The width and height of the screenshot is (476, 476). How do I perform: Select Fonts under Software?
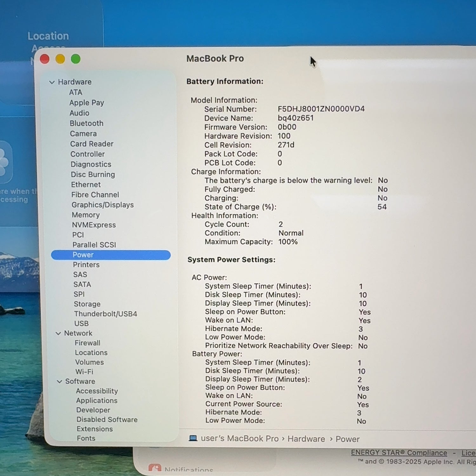(x=86, y=438)
